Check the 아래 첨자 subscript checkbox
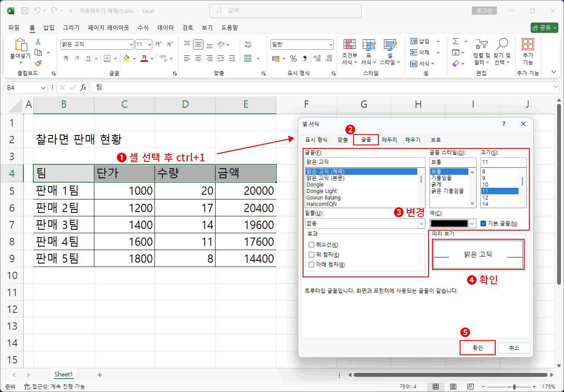This screenshot has width=564, height=392. [311, 265]
